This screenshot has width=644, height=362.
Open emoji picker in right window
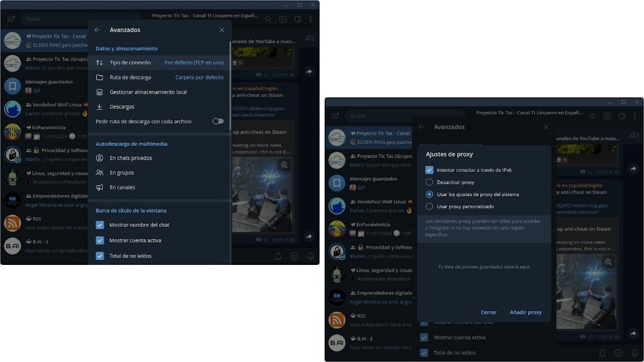[x=618, y=353]
